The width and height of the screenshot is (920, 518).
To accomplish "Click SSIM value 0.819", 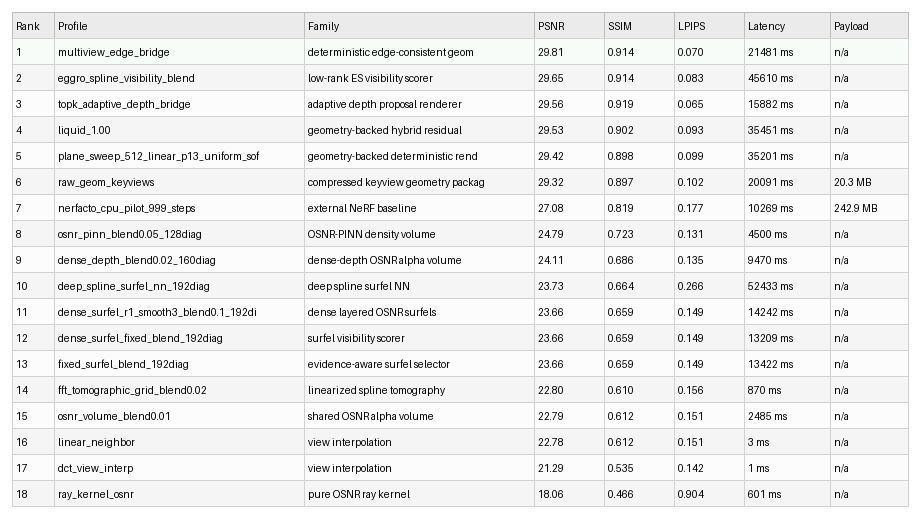I will click(620, 208).
